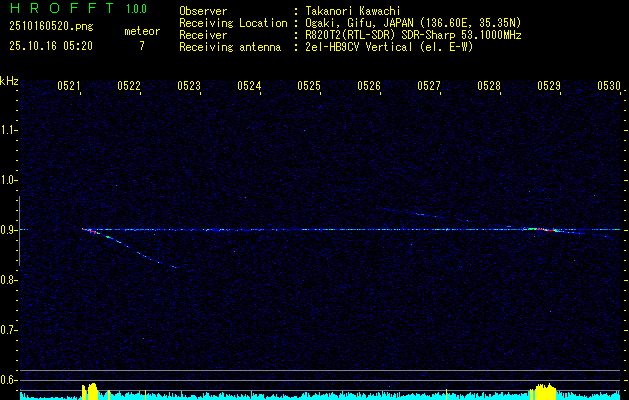Click observer name Takanori Kawachi
Image resolution: width=629 pixels, height=400 pixels.
coord(351,11)
